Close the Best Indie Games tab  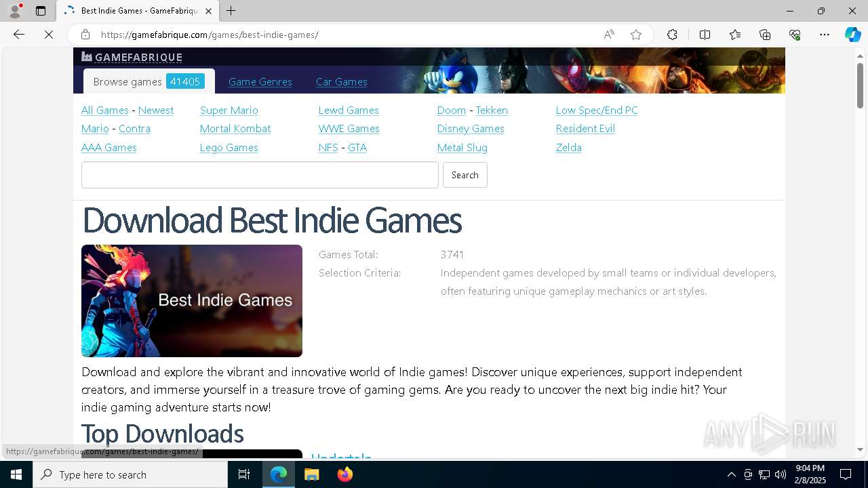pyautogui.click(x=208, y=11)
